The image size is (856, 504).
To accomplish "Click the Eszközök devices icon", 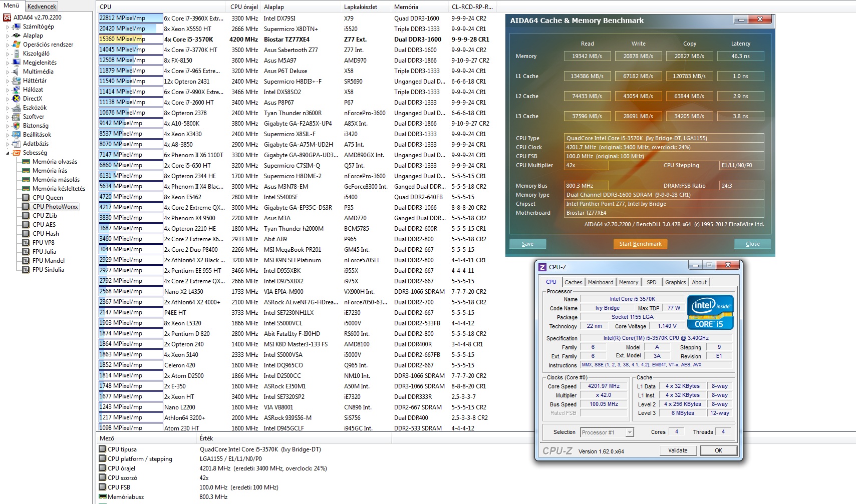I will point(17,108).
